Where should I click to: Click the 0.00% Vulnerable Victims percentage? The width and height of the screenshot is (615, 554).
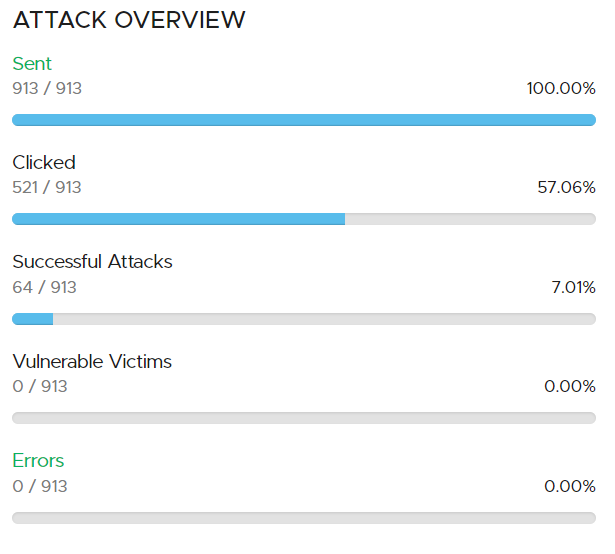click(x=570, y=387)
